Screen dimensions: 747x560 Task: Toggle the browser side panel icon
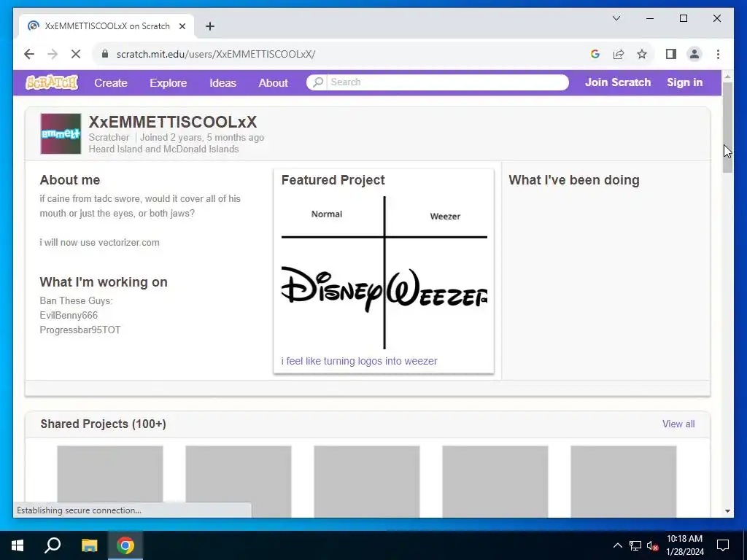[671, 54]
